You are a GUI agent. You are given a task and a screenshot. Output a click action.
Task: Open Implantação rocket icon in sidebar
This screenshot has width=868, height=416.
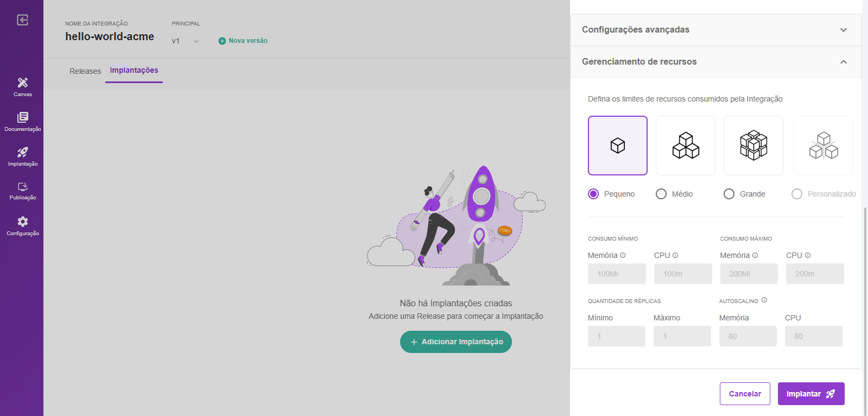coord(22,156)
